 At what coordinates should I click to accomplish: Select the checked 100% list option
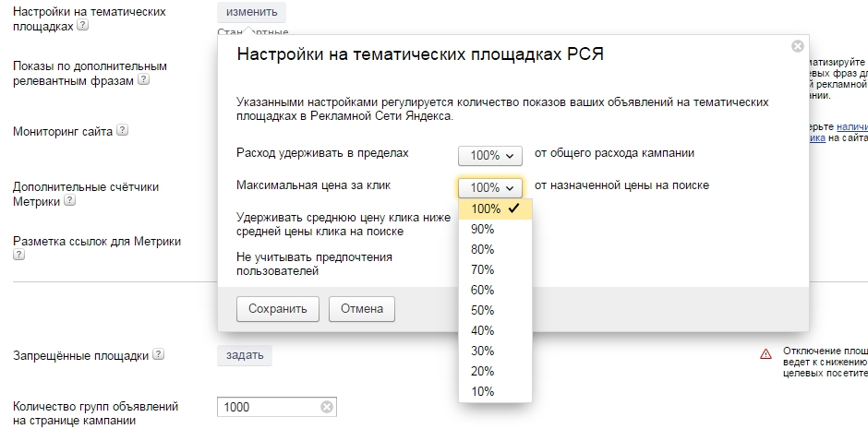495,209
